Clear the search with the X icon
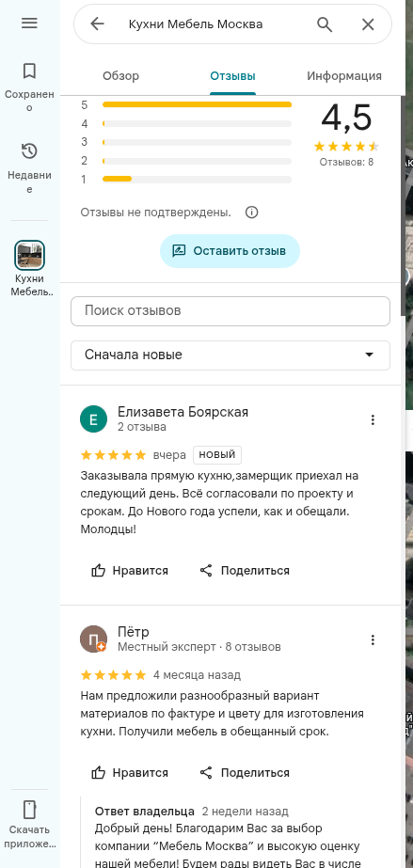The width and height of the screenshot is (413, 868). coord(368,24)
